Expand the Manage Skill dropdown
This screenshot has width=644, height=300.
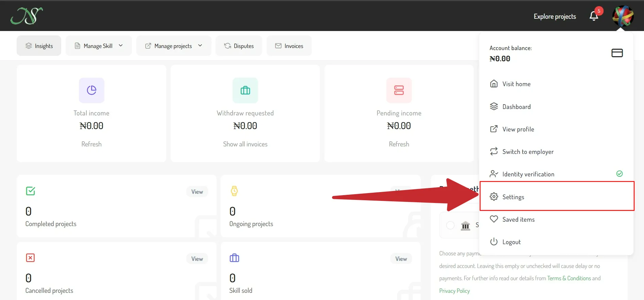[x=99, y=46]
